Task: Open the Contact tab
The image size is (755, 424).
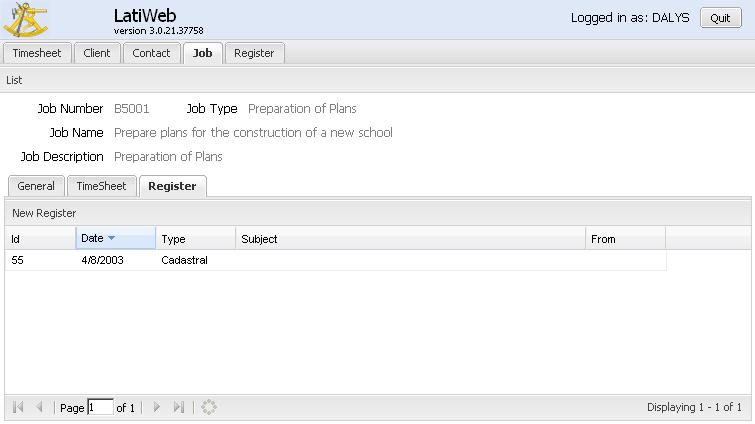Action: [x=151, y=53]
